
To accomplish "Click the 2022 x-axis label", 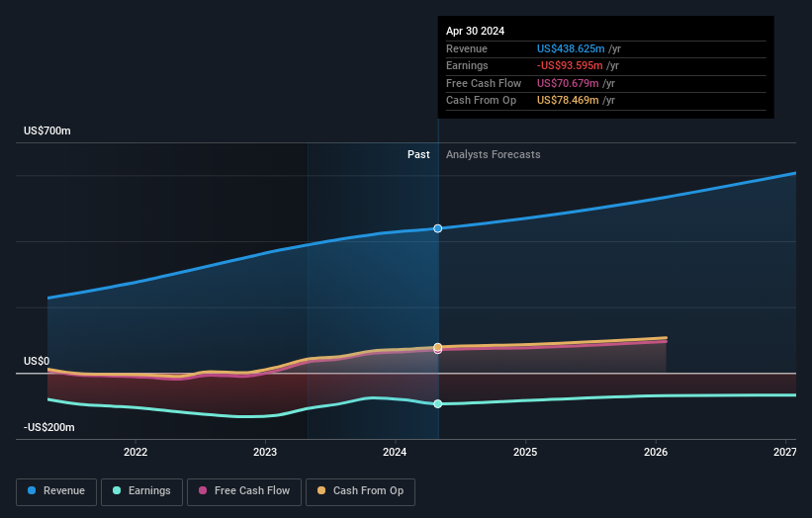I will click(135, 452).
